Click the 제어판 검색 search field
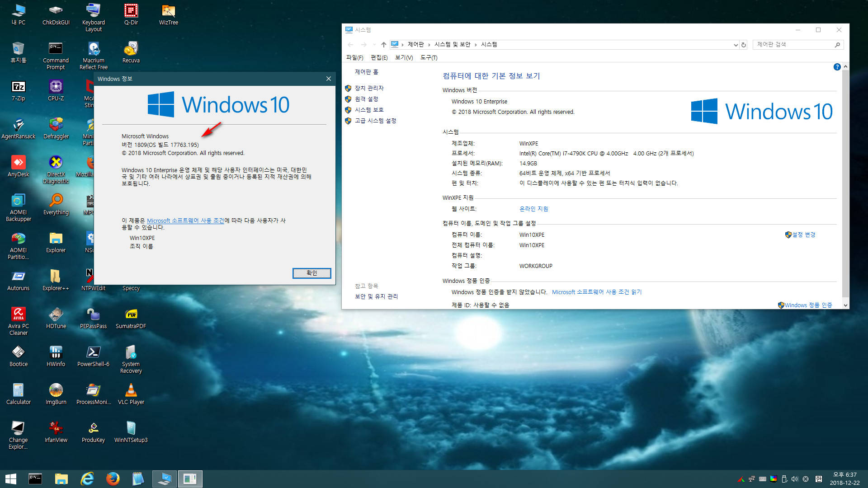868x488 pixels. [798, 44]
